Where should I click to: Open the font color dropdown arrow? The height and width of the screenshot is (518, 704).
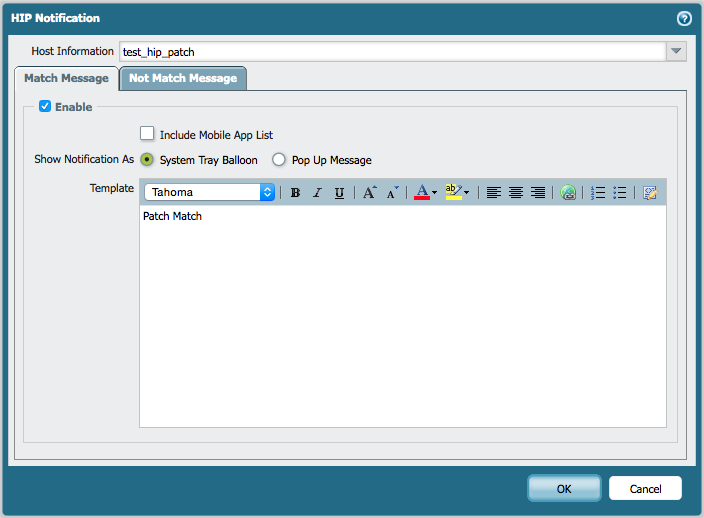coord(434,193)
